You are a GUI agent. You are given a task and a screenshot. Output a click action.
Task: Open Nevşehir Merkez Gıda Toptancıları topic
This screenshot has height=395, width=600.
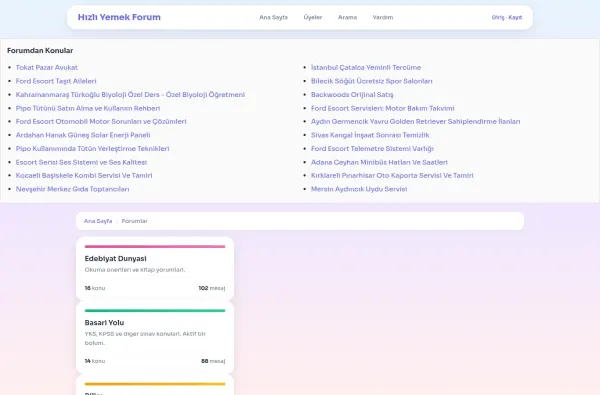(x=72, y=189)
